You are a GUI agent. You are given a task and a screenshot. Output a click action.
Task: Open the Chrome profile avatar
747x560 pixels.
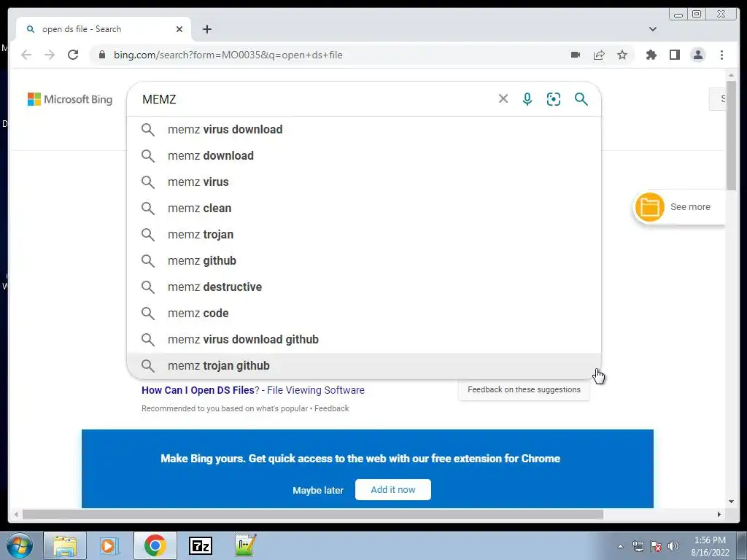pyautogui.click(x=698, y=55)
